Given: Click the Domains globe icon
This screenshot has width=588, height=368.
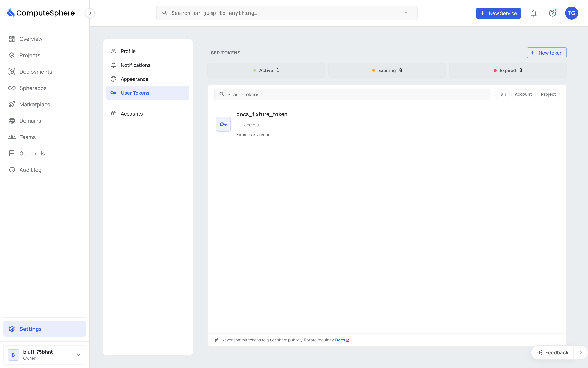Looking at the screenshot, I should point(12,121).
